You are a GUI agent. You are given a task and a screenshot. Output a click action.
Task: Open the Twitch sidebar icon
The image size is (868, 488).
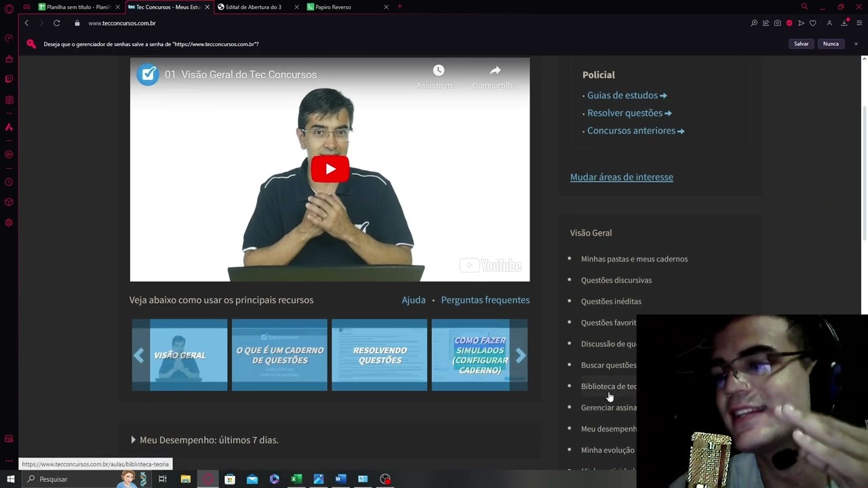tap(9, 79)
